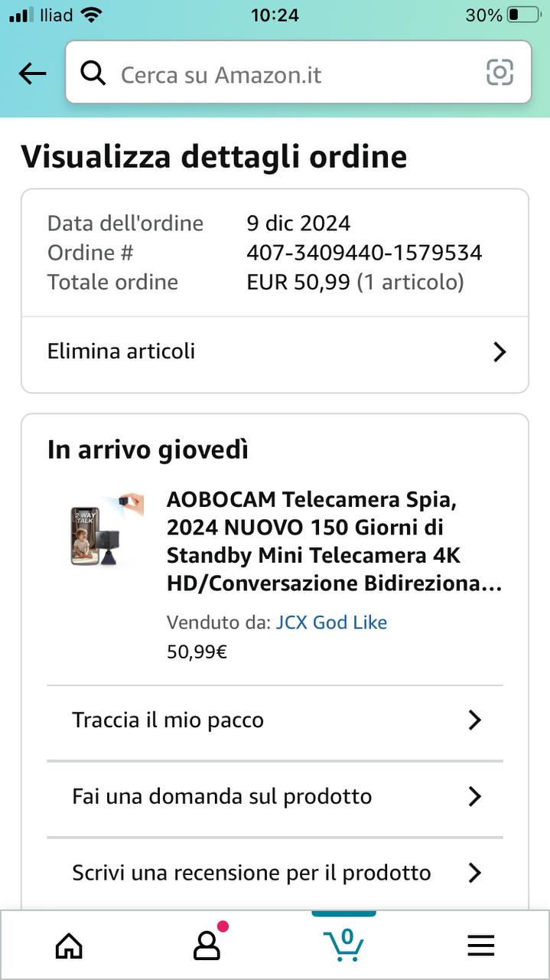
Task: Expand the Elimina articoli chevron
Action: (500, 351)
